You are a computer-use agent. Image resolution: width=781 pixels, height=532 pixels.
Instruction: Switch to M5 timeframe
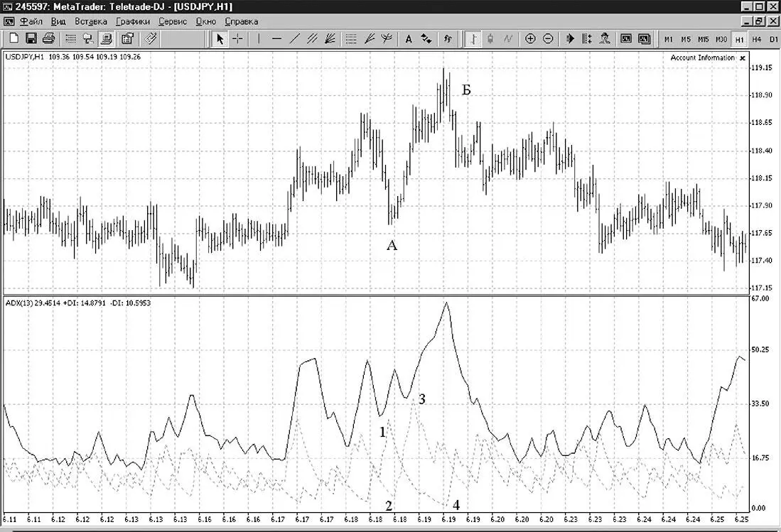tap(686, 39)
